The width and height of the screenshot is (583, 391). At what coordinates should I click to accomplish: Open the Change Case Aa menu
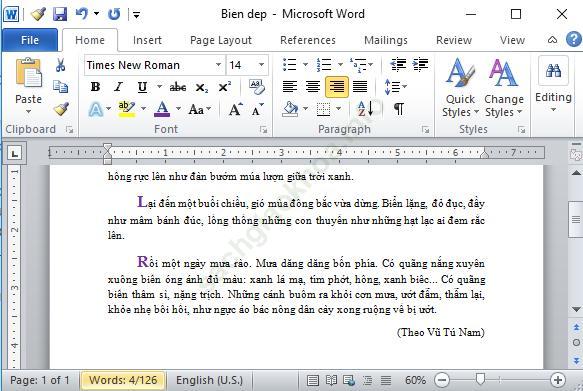pyautogui.click(x=199, y=109)
